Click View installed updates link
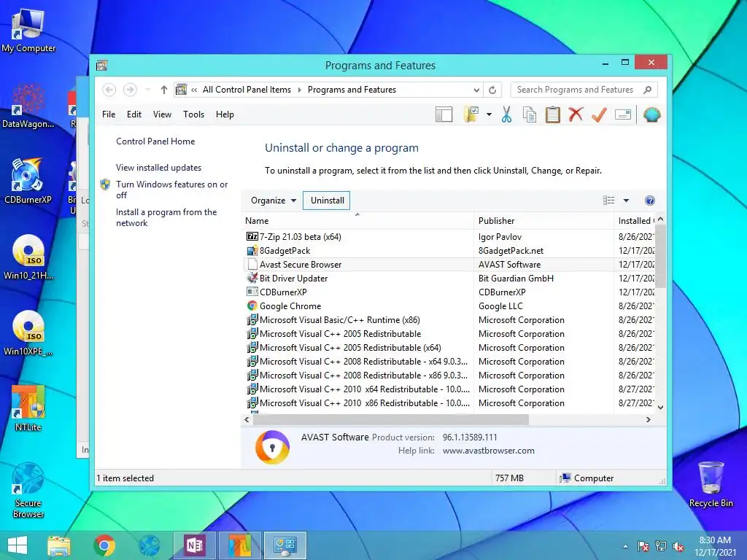Screen dimensions: 747x560 point(158,168)
